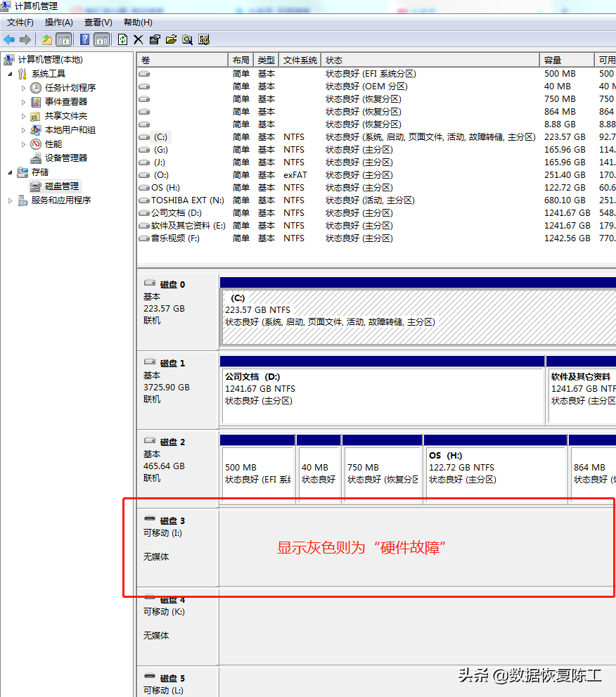Select the (G:) volume row
This screenshot has height=697, width=616.
click(x=376, y=150)
